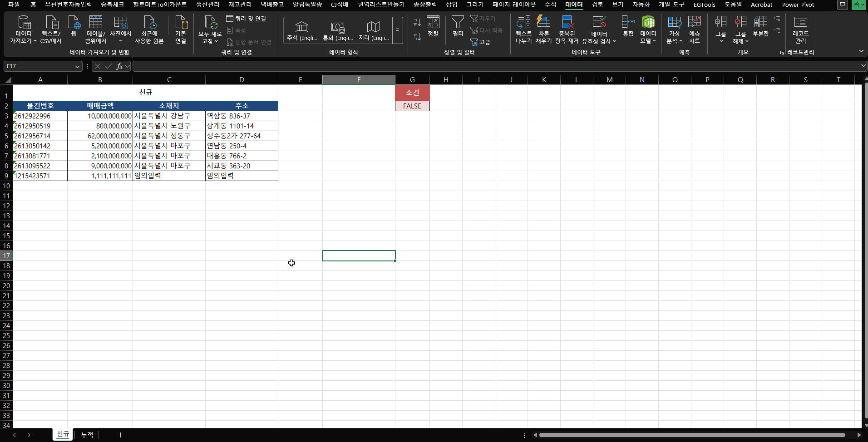Expand the data types gallery
Viewport: 868px width, 442px height.
click(x=397, y=30)
